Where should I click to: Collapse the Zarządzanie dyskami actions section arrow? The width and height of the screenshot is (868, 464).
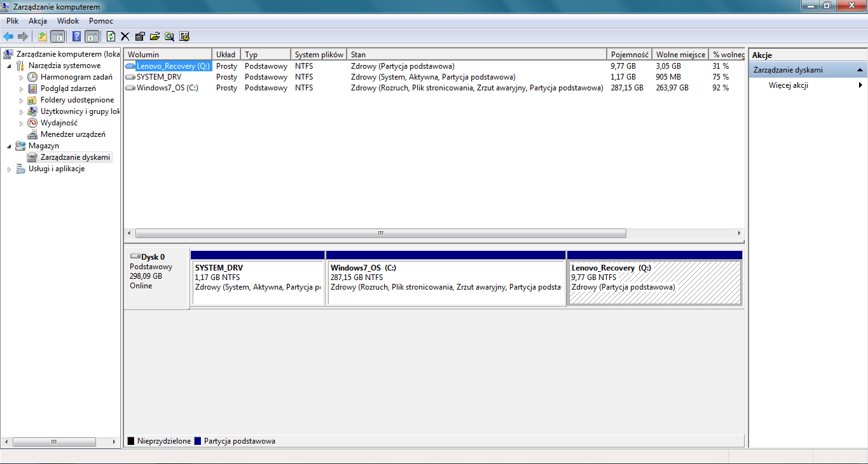860,70
